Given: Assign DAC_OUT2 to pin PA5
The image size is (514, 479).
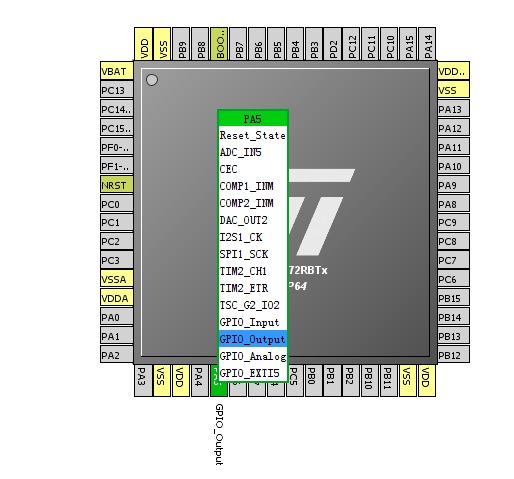Looking at the screenshot, I should (x=253, y=220).
